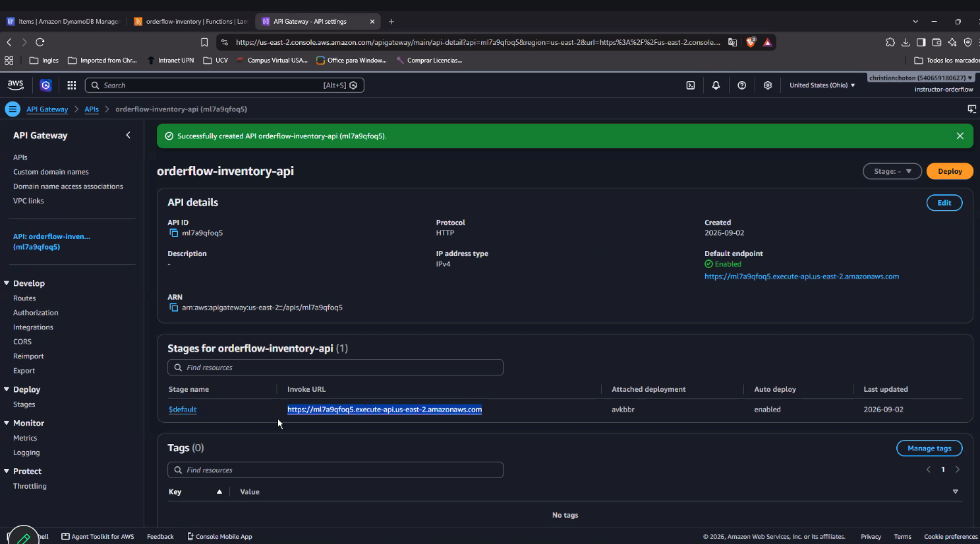Copy the ARN value
The height and width of the screenshot is (544, 980).
coord(174,308)
